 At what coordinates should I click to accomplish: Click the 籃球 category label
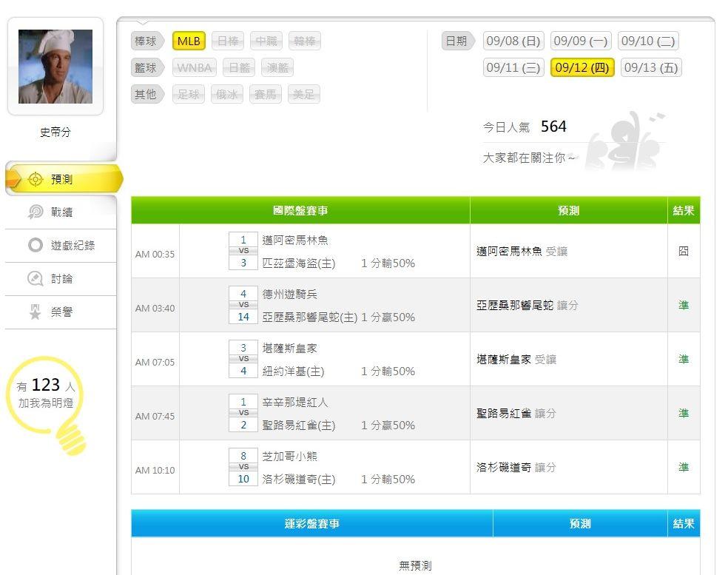(x=146, y=68)
